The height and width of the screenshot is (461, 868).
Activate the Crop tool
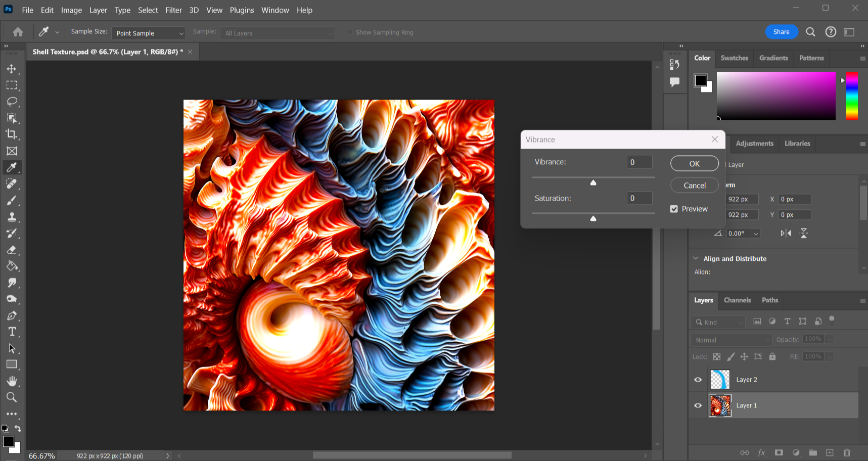click(x=12, y=134)
